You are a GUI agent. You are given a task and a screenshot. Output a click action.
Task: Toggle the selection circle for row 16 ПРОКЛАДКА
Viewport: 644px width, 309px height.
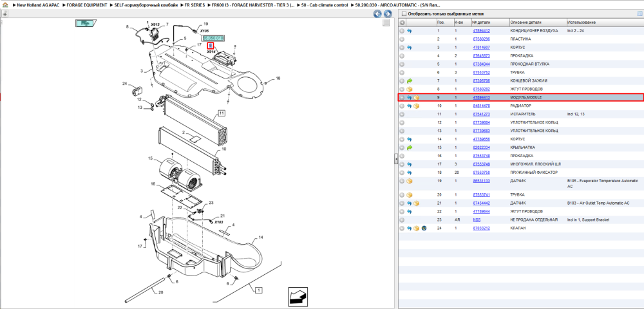point(402,156)
